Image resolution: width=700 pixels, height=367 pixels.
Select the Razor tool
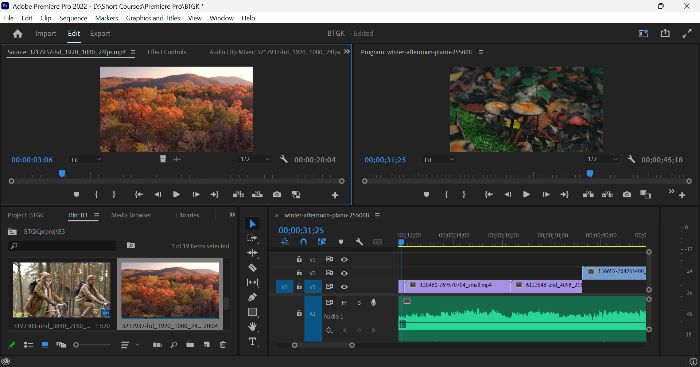tap(253, 267)
